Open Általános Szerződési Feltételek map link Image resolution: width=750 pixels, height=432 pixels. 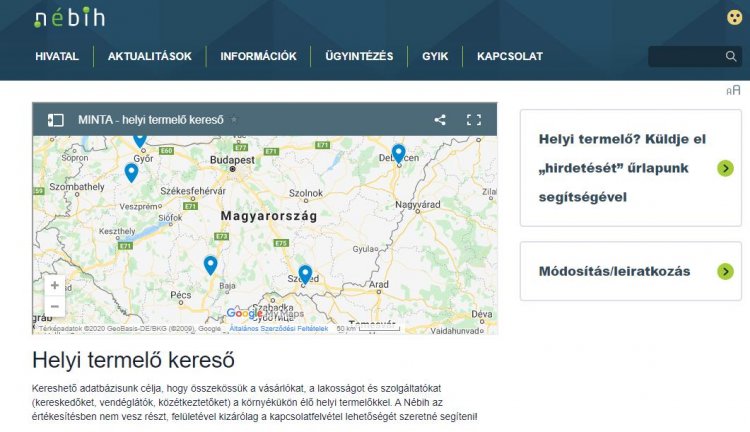(278, 328)
